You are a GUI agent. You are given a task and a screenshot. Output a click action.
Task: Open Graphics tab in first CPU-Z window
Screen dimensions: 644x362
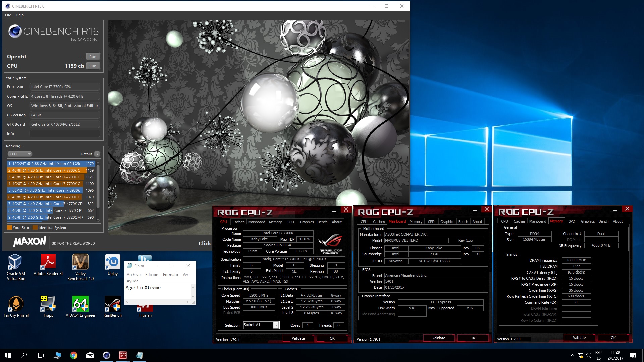[x=307, y=222]
